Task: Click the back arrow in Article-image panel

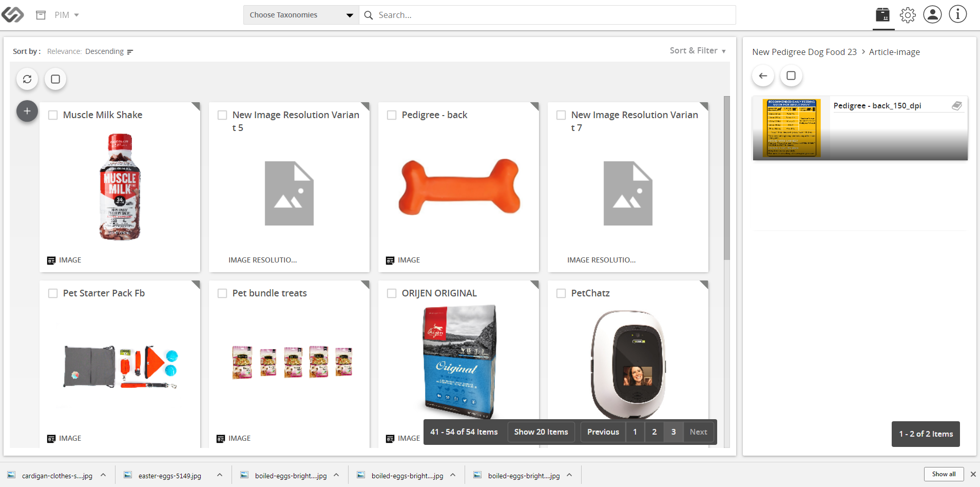Action: coord(763,76)
